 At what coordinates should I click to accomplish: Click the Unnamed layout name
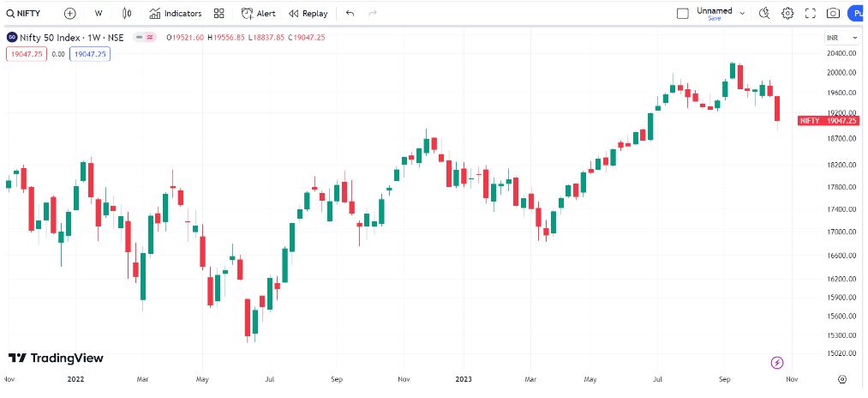click(x=714, y=10)
